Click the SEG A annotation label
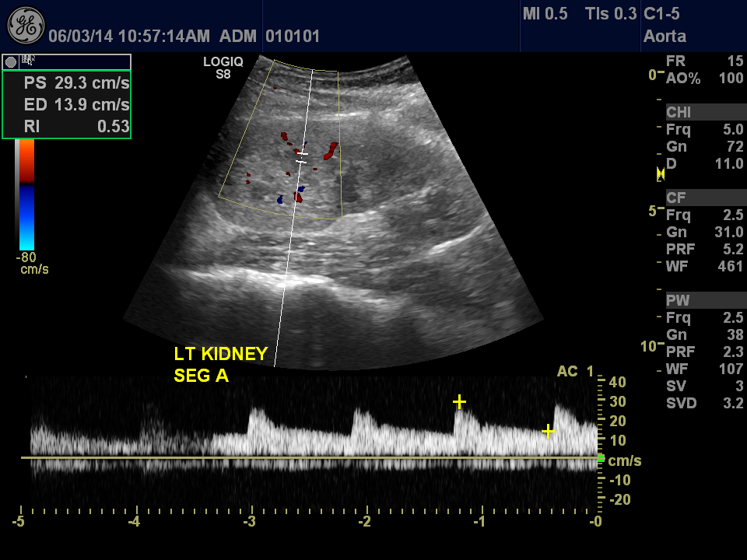This screenshot has height=560, width=747. (x=202, y=376)
